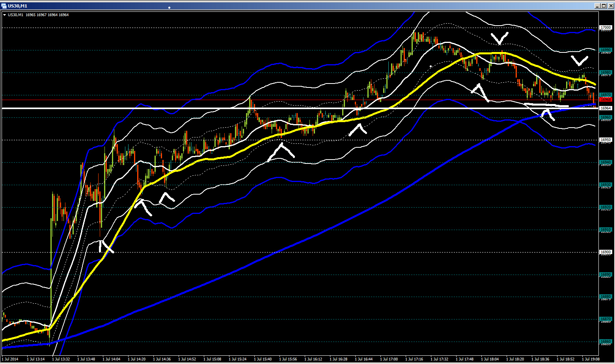The width and height of the screenshot is (615, 364).
Task: Click the 16964 horizontal line price label
Action: pos(606,108)
